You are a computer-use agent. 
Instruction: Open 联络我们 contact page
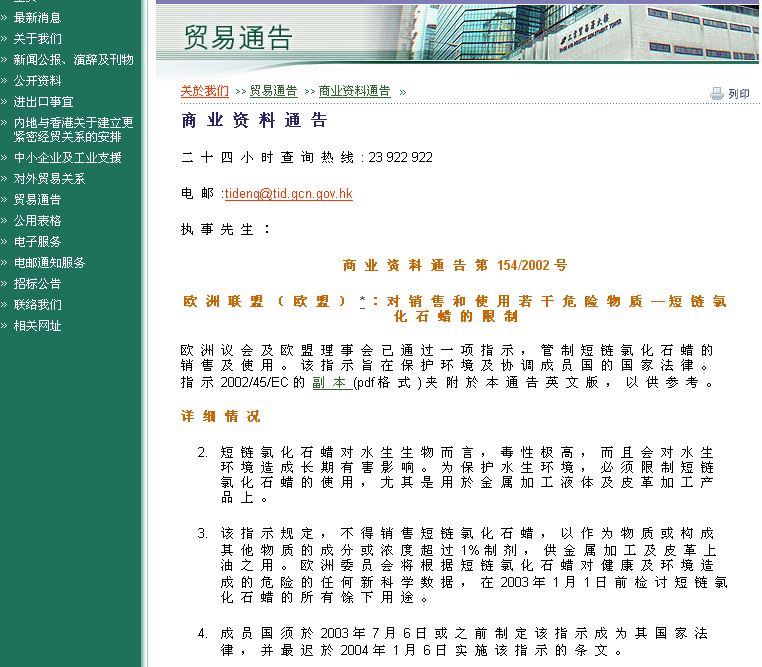click(x=37, y=305)
